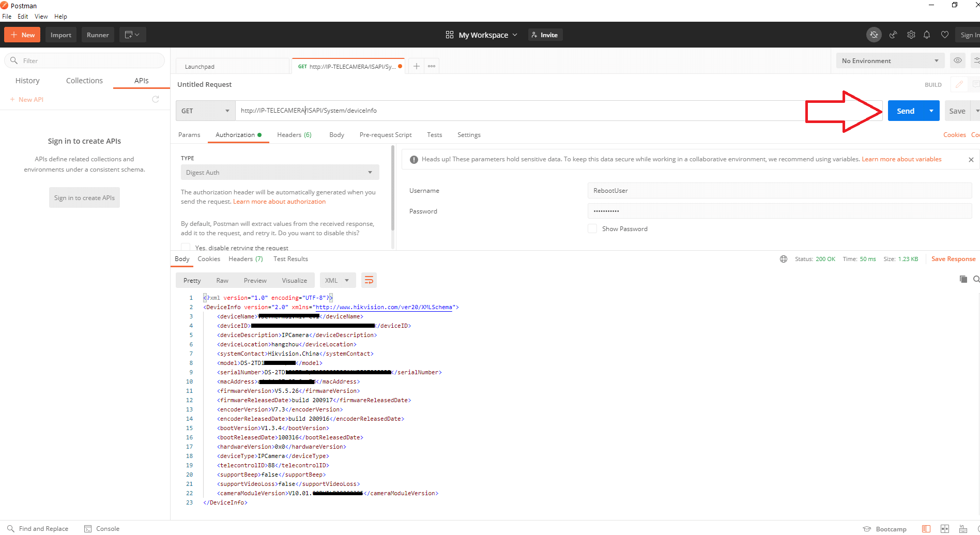Open the request Settings tab
The height and width of the screenshot is (535, 980).
tap(469, 134)
